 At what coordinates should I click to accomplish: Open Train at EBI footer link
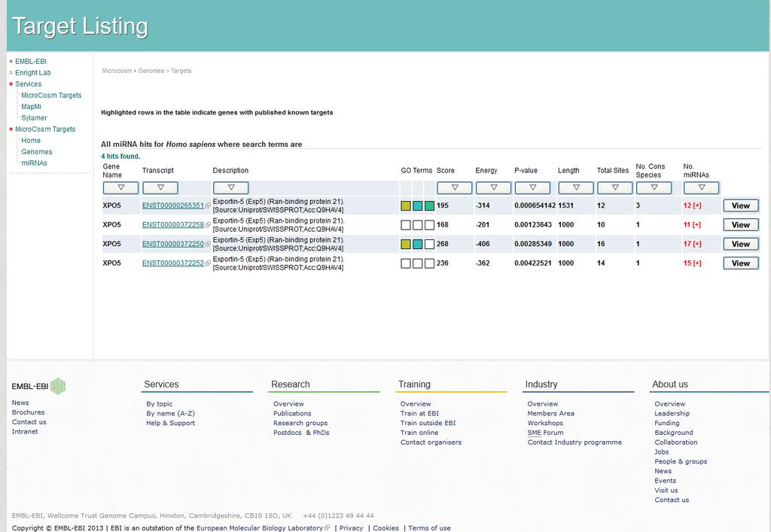[419, 414]
